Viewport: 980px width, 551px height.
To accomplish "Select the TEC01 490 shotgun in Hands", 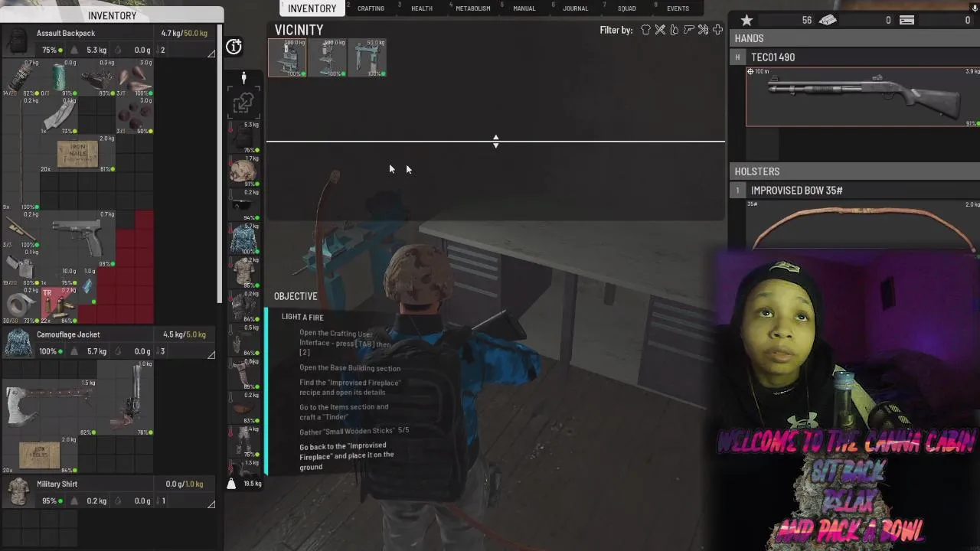I will coord(863,96).
